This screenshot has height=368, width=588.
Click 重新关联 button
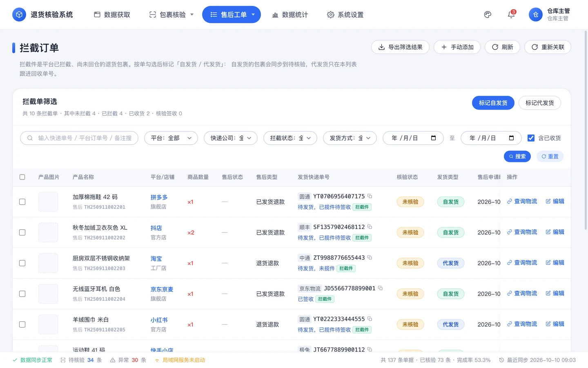point(548,47)
